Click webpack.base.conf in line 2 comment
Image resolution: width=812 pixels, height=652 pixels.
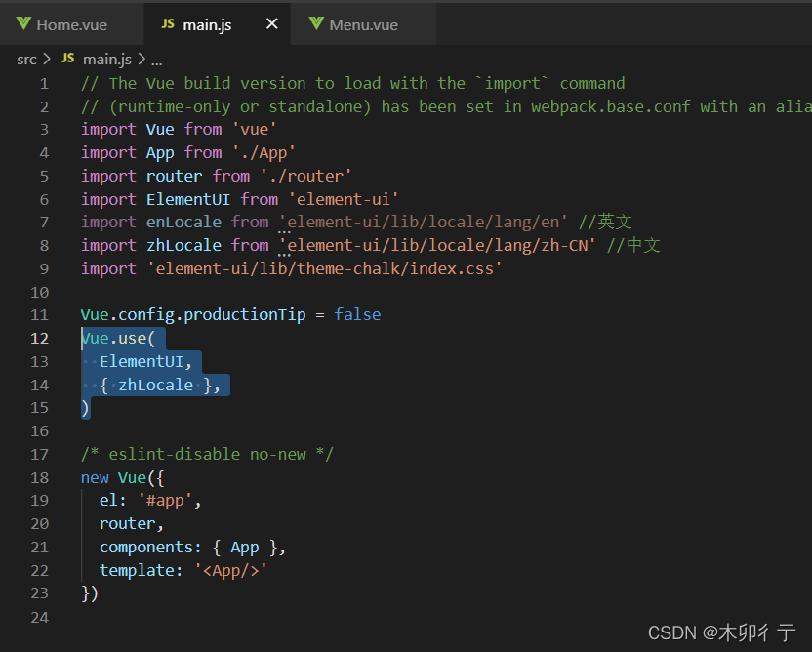pos(611,106)
